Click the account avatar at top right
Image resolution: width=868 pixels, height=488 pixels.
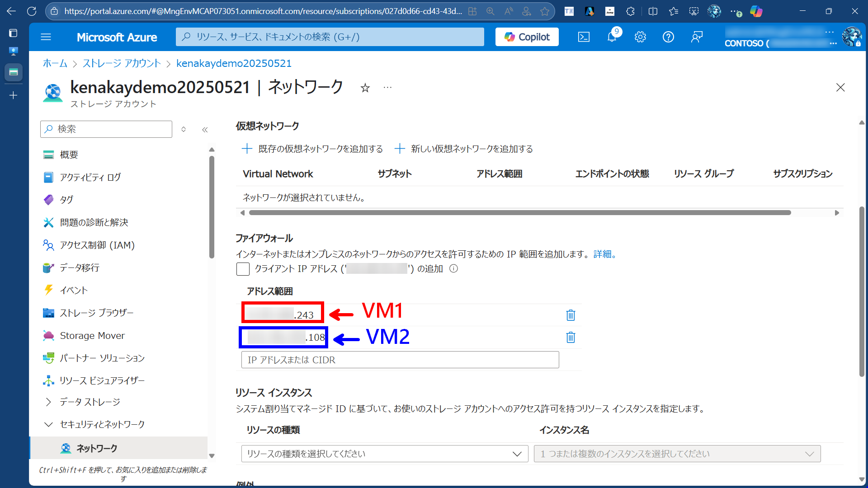click(x=852, y=37)
